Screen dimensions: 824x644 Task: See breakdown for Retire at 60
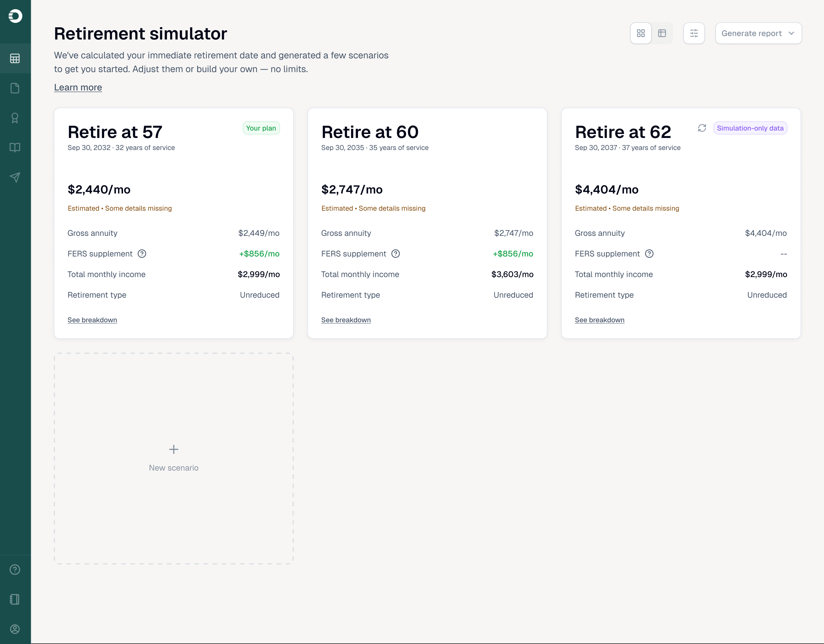[x=346, y=320]
